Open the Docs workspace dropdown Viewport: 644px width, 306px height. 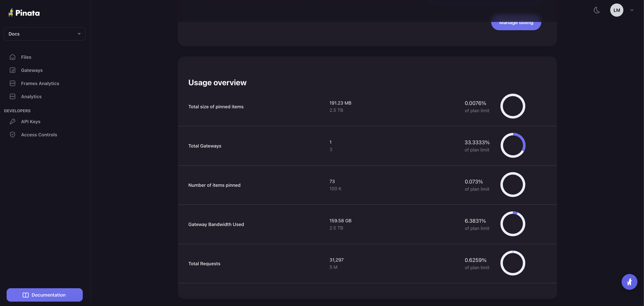[x=45, y=34]
